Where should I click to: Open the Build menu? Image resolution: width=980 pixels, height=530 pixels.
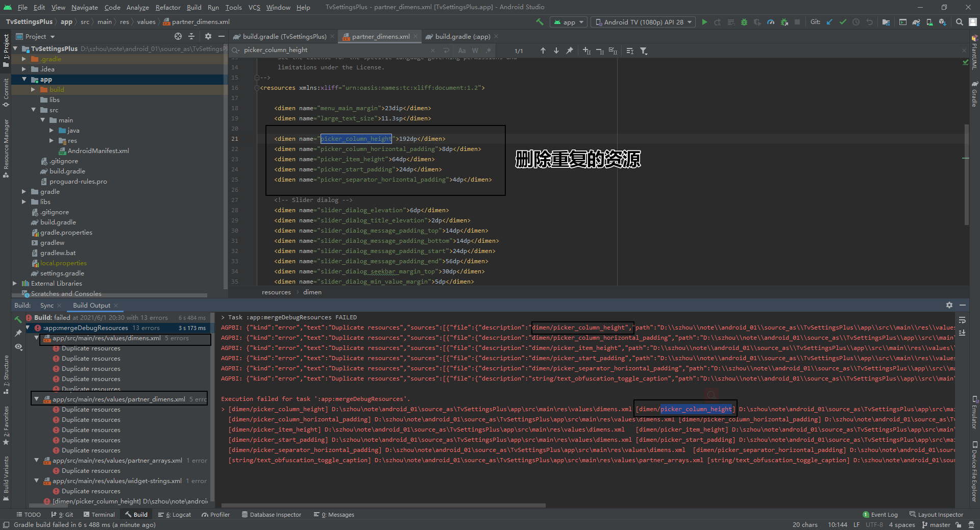click(194, 7)
